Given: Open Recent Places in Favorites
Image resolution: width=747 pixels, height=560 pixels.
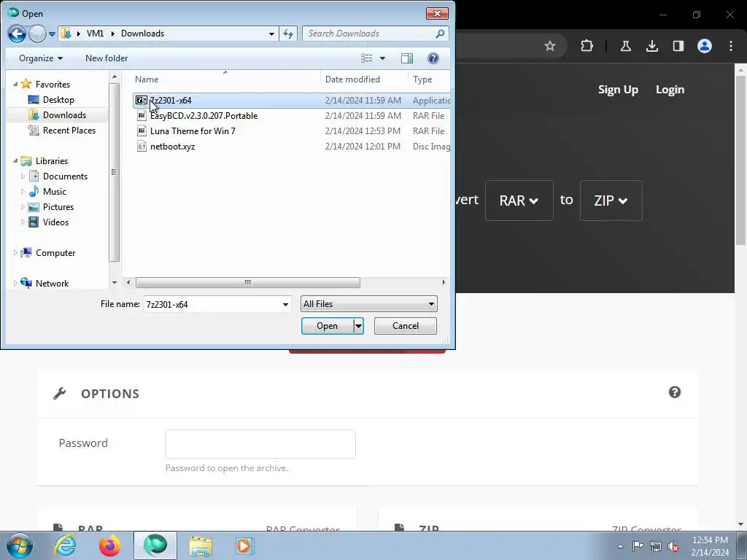Looking at the screenshot, I should (x=62, y=130).
